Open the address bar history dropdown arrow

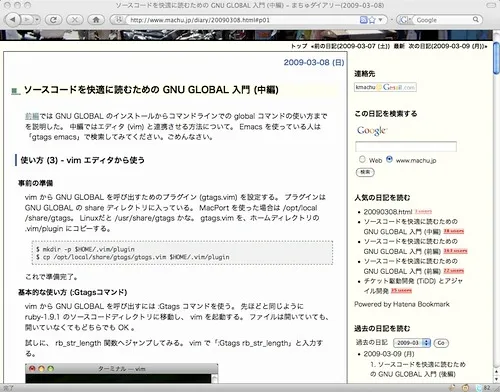point(380,20)
